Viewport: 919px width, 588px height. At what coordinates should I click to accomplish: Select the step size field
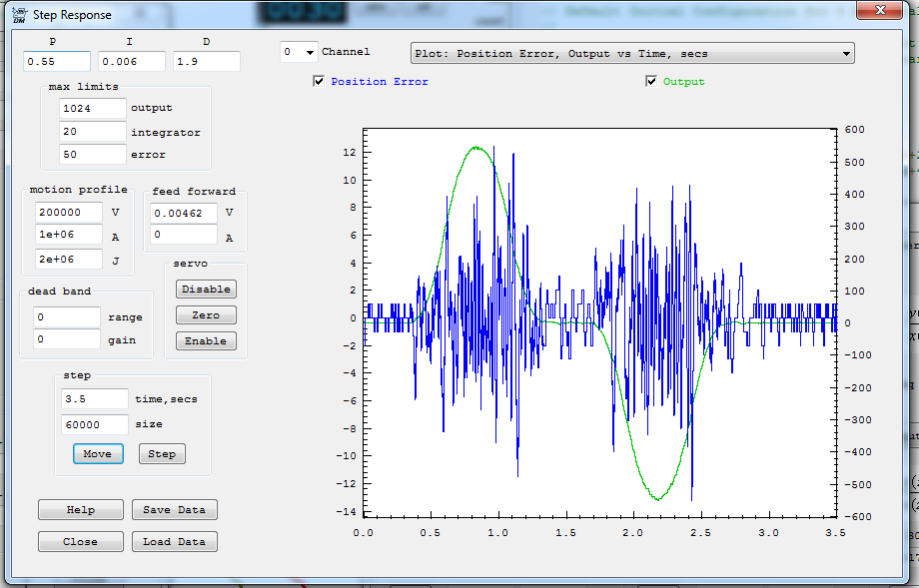[x=96, y=424]
